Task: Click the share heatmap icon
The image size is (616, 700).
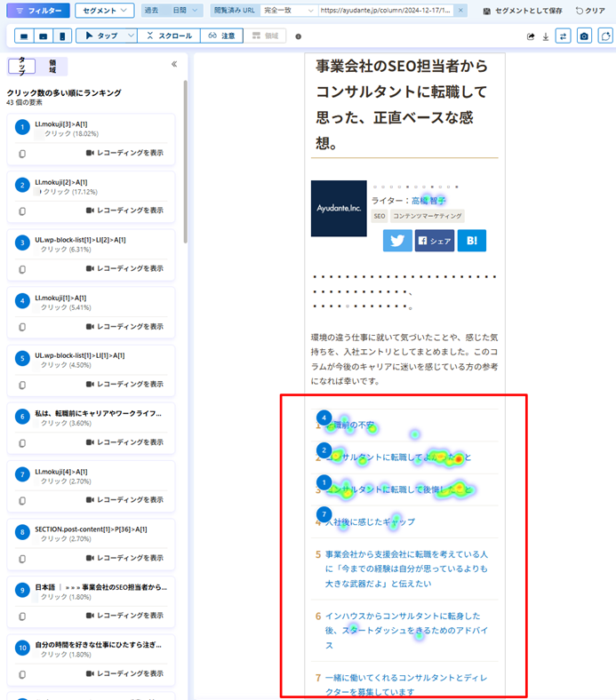Action: 531,36
